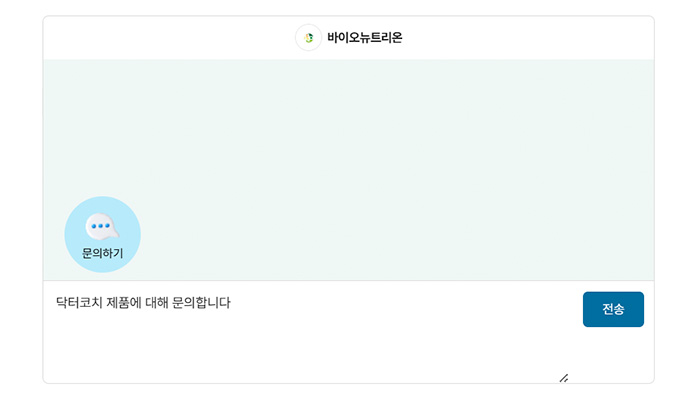
Task: Click the word 대해 in the message box
Action: [157, 303]
